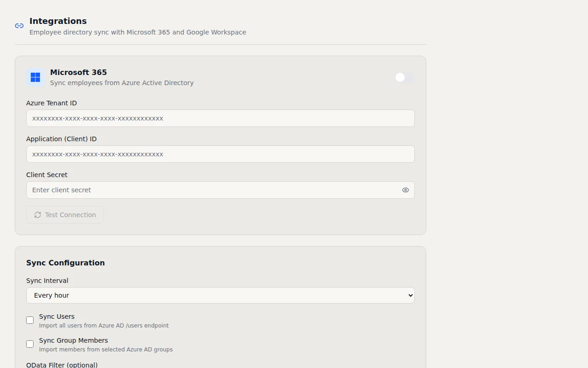Click the chevron on the Every hour selector
588x368 pixels.
[x=410, y=295]
